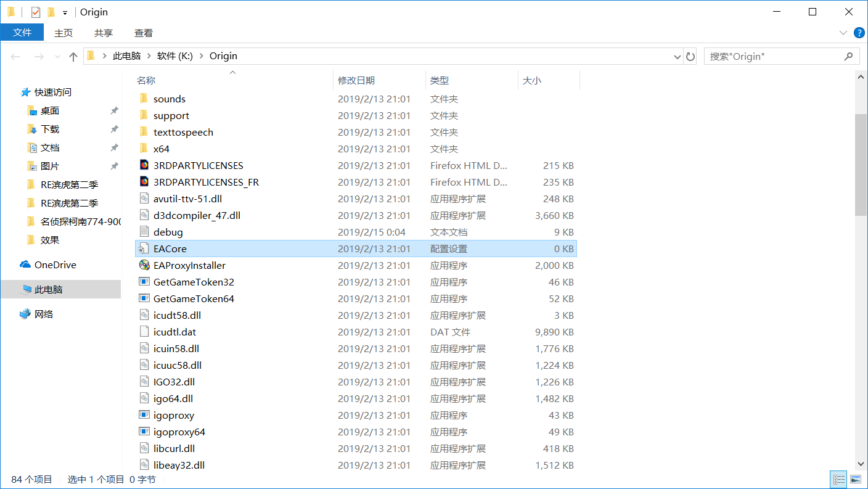
Task: Switch to large thumbnails view icon
Action: pyautogui.click(x=856, y=479)
